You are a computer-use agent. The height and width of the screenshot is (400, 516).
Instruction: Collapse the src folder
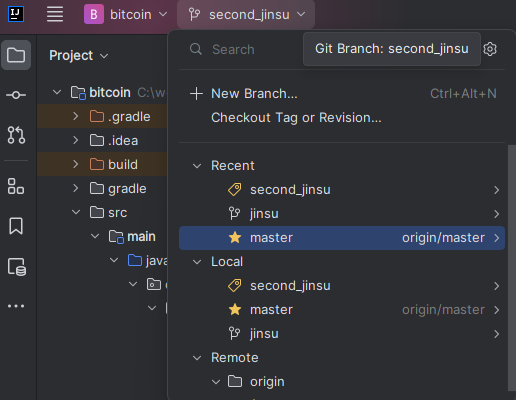(x=76, y=212)
